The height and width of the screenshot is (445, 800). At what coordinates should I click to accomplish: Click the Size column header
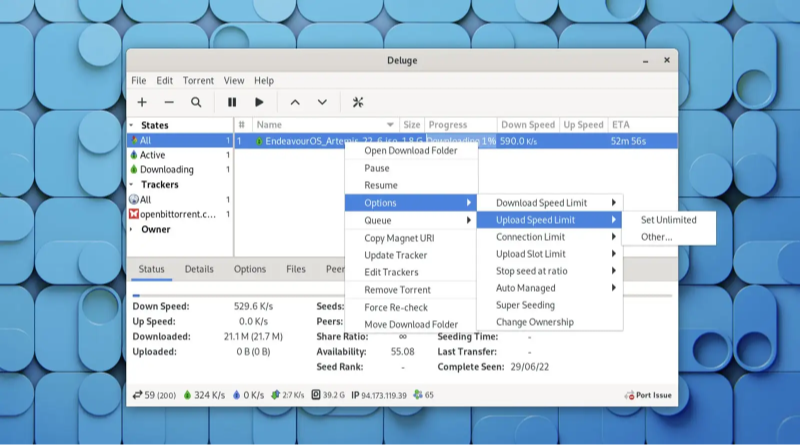[412, 125]
